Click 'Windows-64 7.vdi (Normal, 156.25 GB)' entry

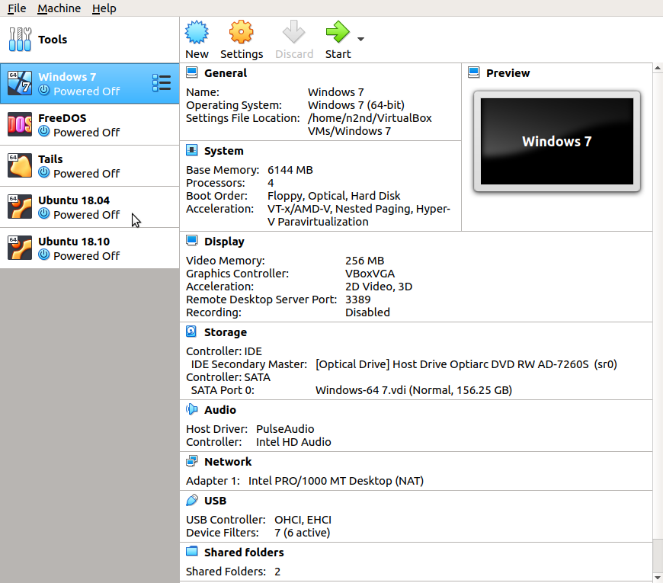click(414, 390)
